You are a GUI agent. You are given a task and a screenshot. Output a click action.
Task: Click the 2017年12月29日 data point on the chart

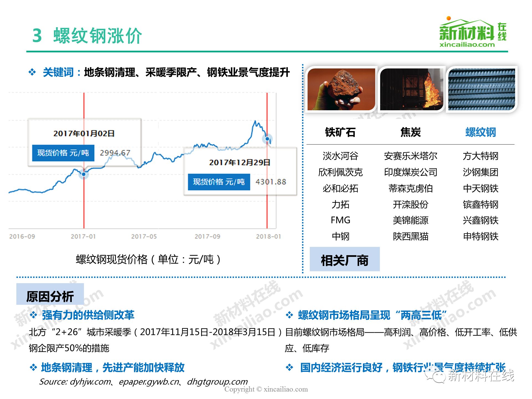pyautogui.click(x=267, y=139)
